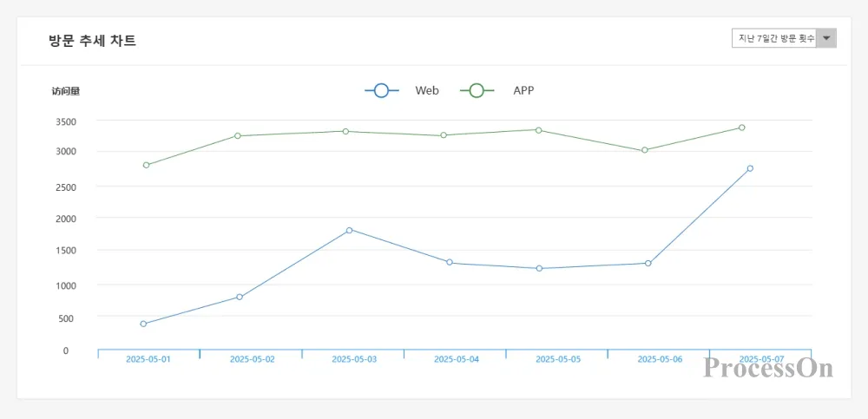Click APP data point for 2025-05-01
Image resolution: width=868 pixels, height=419 pixels.
click(146, 165)
